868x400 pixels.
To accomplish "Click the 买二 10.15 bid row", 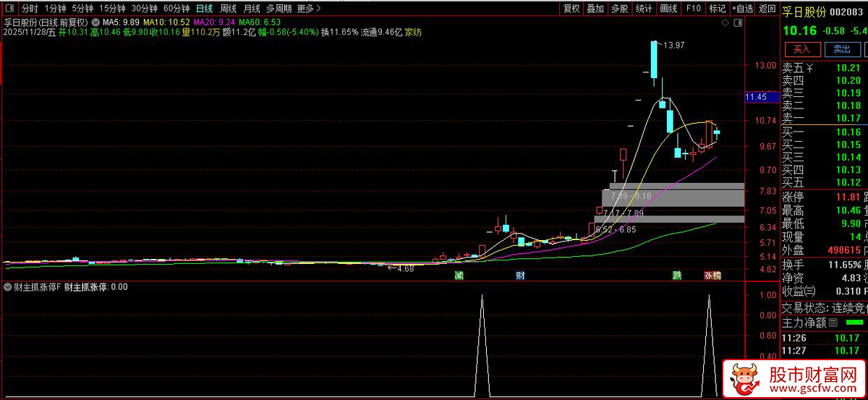I will pyautogui.click(x=824, y=145).
